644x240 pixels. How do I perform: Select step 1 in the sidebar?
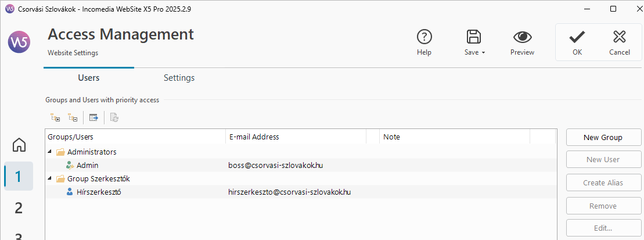click(x=19, y=176)
